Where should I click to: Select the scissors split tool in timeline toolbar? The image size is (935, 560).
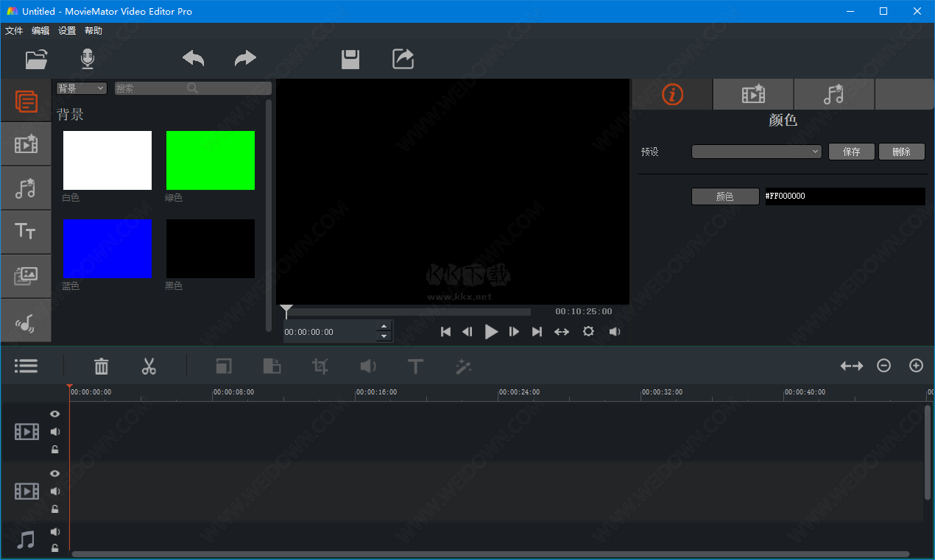tap(149, 366)
